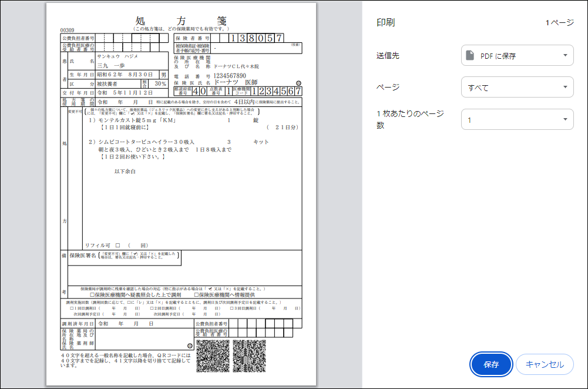Click the left QR code in the preview
Screen dimensions: 588x389
coord(213,356)
